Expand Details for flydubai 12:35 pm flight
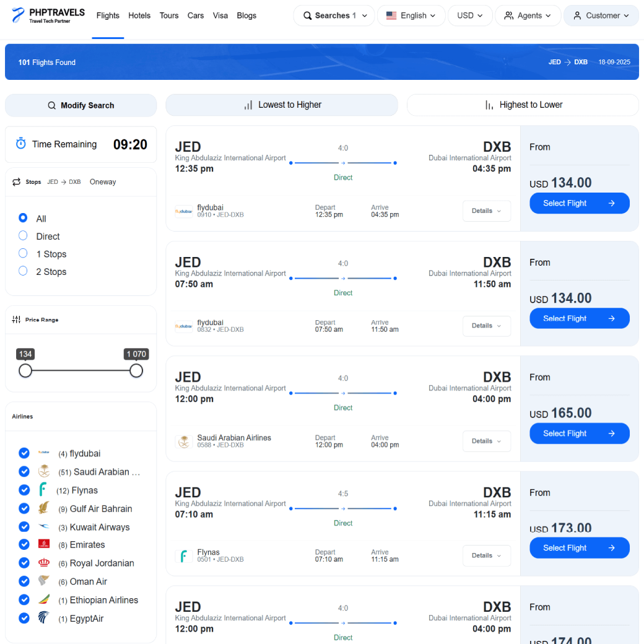The height and width of the screenshot is (644, 644). click(487, 211)
